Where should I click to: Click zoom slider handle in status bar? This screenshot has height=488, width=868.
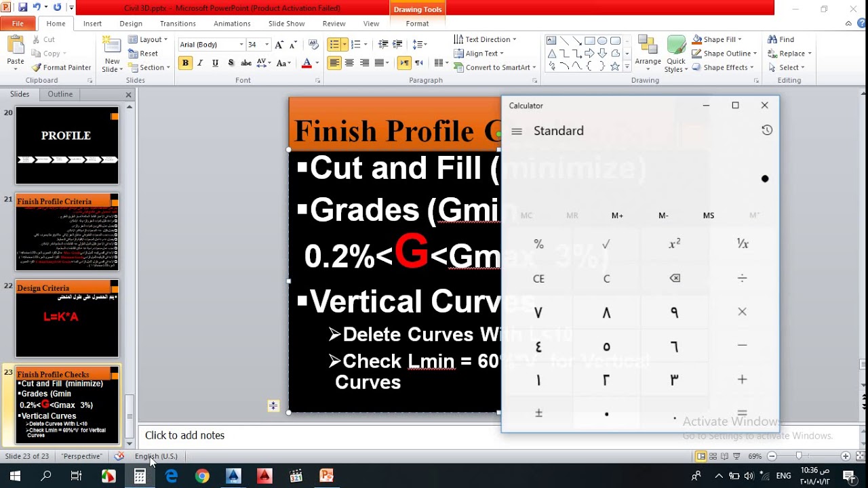[x=799, y=456]
